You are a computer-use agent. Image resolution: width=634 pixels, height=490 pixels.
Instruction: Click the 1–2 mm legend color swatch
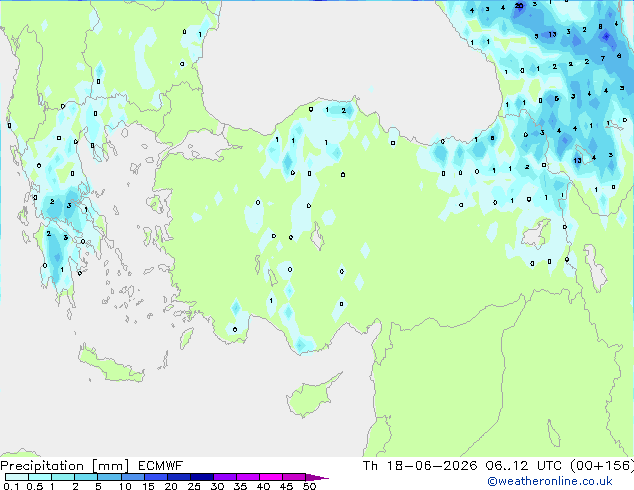point(63,477)
